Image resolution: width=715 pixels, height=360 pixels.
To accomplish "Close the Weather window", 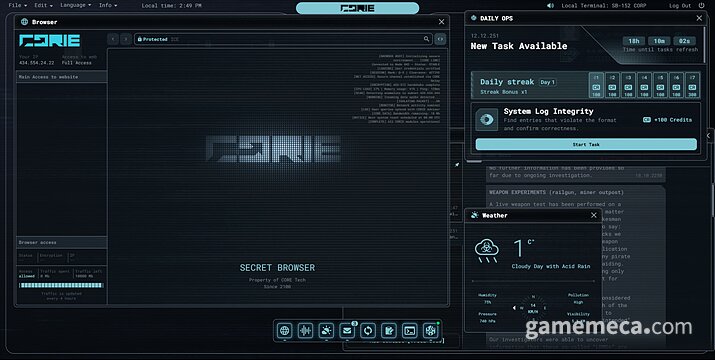I will pos(594,215).
